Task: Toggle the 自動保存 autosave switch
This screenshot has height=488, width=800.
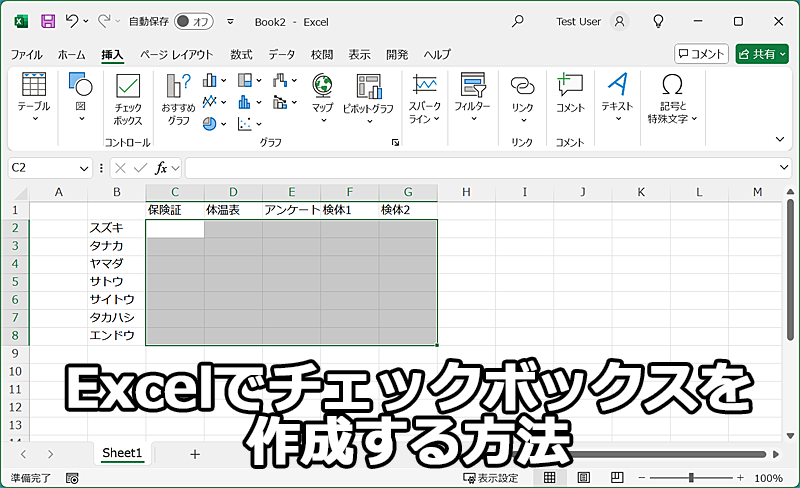Action: 193,20
